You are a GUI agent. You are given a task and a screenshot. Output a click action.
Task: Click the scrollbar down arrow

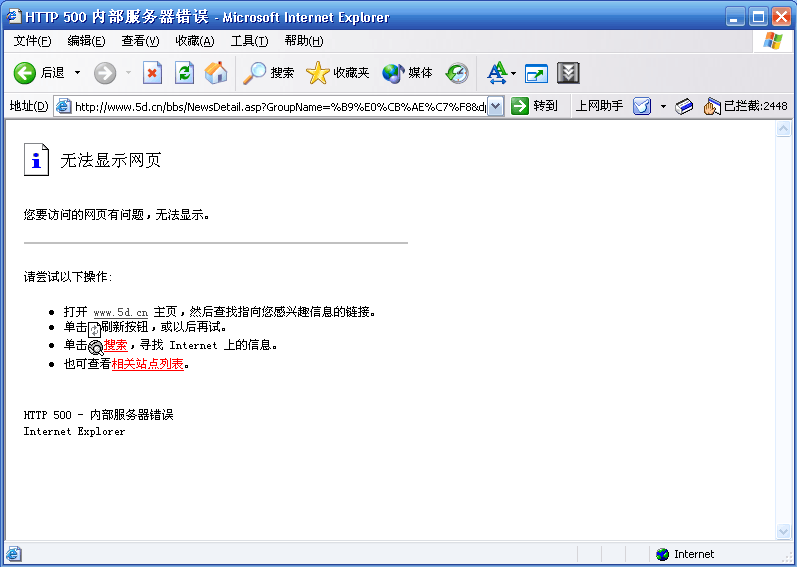(x=784, y=531)
